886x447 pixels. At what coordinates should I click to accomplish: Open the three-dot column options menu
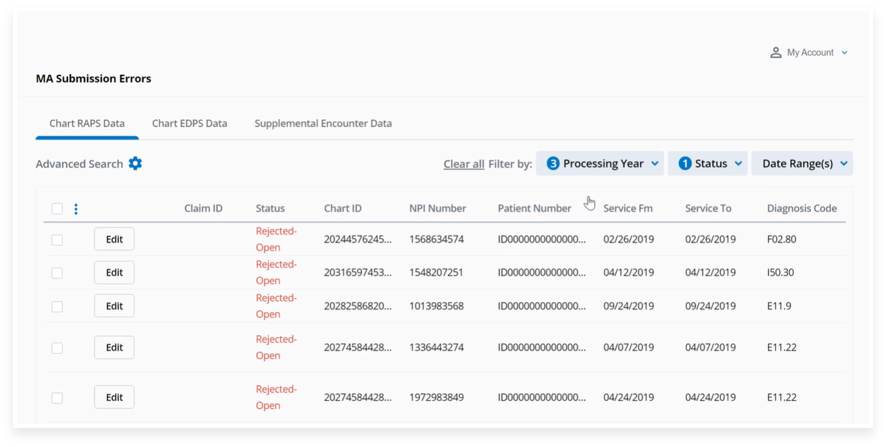pyautogui.click(x=76, y=209)
